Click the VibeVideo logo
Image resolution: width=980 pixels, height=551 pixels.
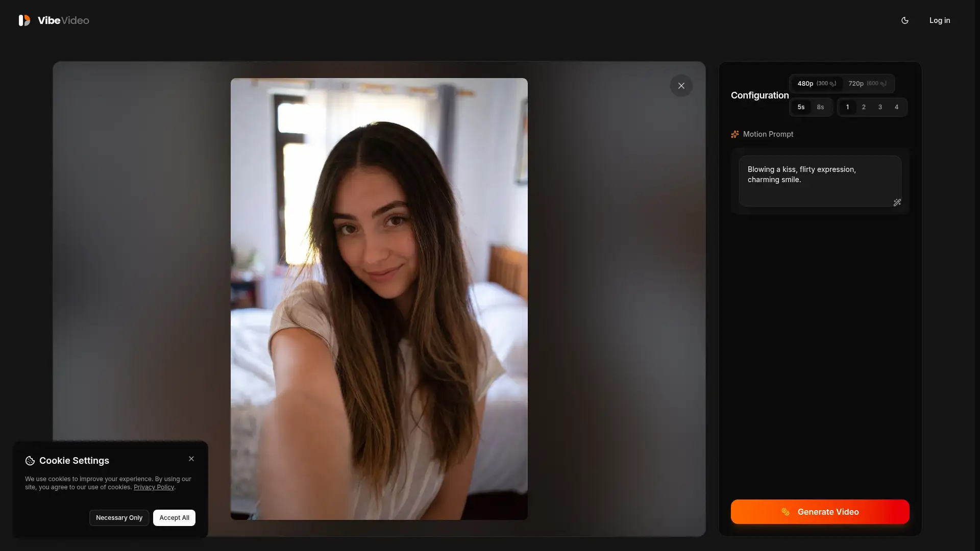point(53,20)
